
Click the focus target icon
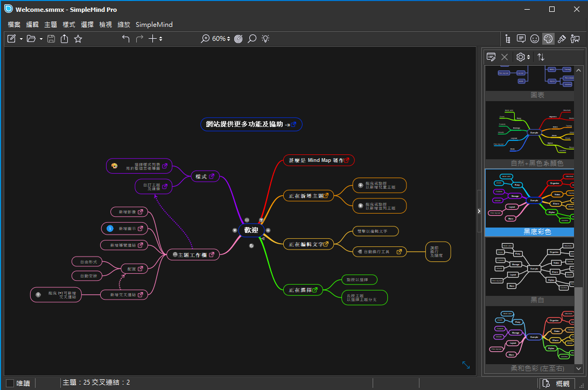pyautogui.click(x=239, y=39)
